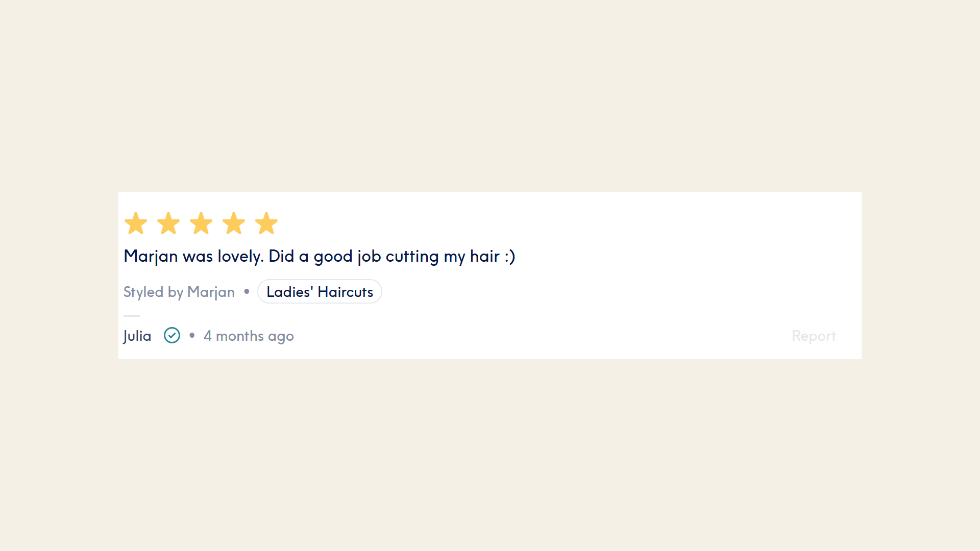This screenshot has height=551, width=980.
Task: Click the word 'lovely' in the review
Action: (x=240, y=256)
